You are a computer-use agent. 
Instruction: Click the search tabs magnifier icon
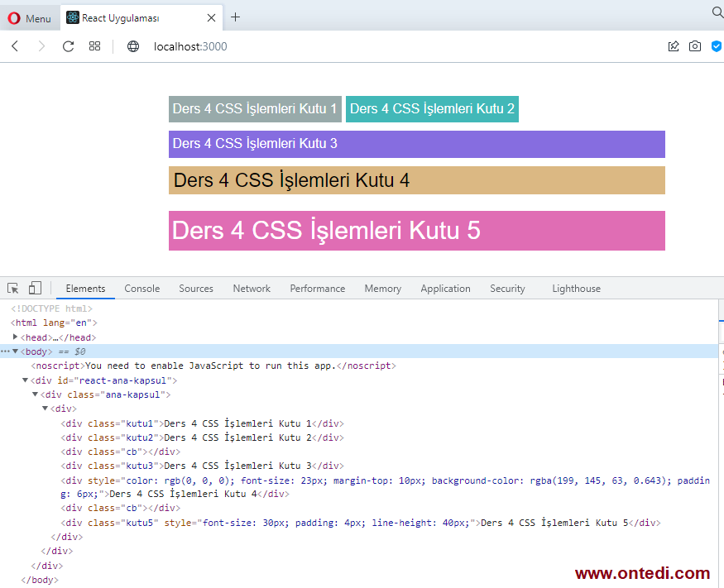[717, 12]
